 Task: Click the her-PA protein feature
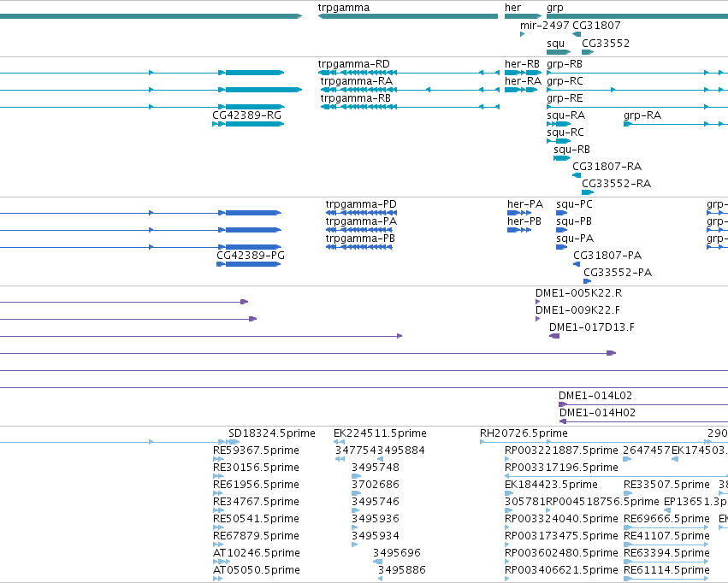pyautogui.click(x=519, y=213)
